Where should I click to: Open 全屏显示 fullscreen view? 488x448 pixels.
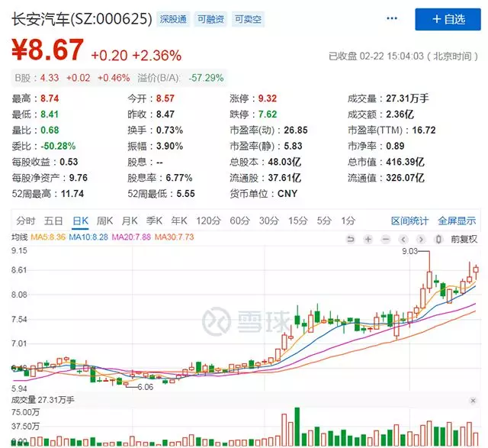[457, 221]
